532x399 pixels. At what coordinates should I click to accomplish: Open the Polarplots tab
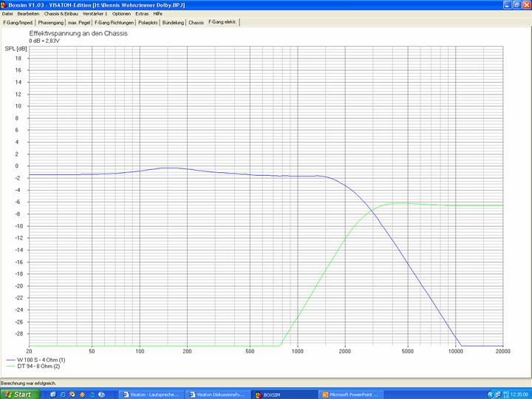coord(149,22)
